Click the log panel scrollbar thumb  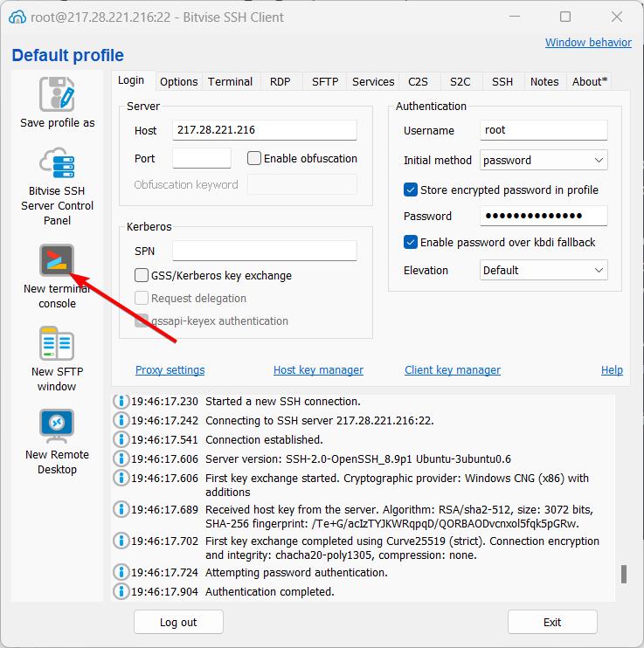623,574
